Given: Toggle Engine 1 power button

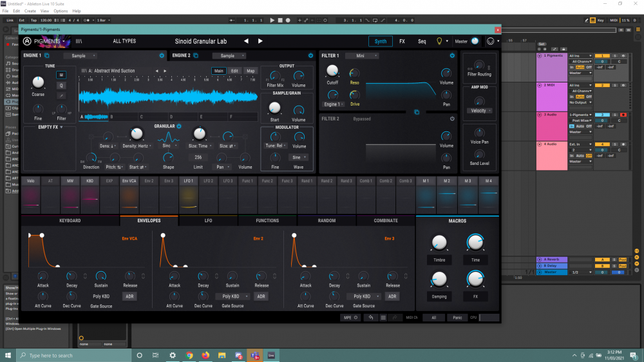Looking at the screenshot, I should tap(162, 55).
